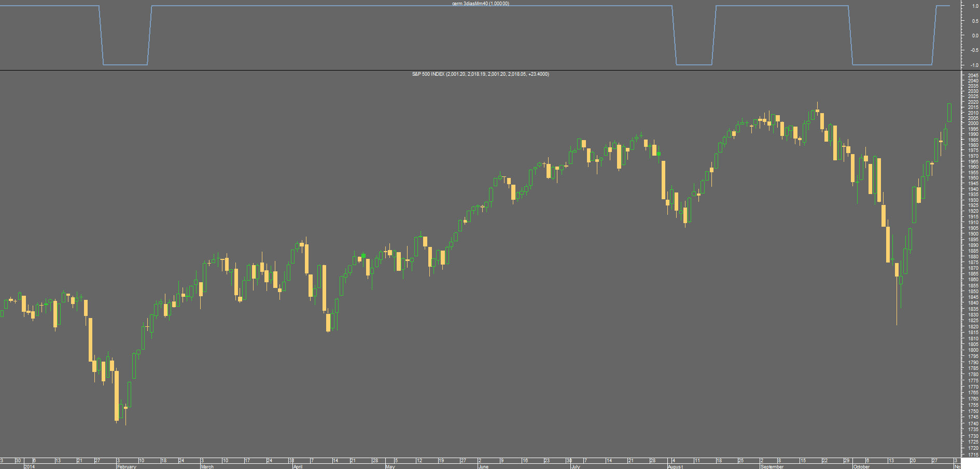Click the September label on the date axis

coord(772,466)
